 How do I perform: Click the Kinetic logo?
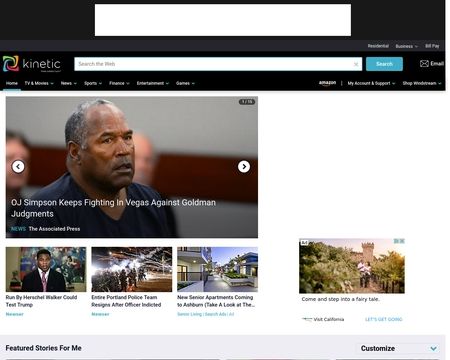point(32,64)
